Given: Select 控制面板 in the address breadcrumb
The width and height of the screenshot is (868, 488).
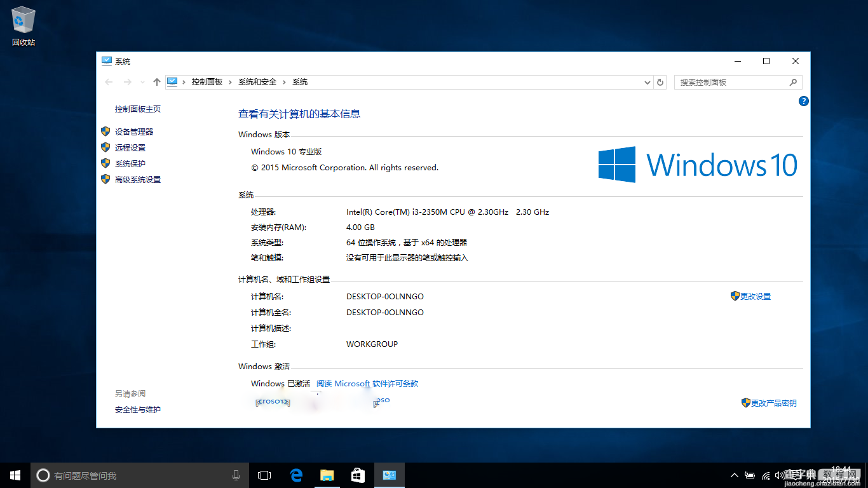Looking at the screenshot, I should click(x=207, y=82).
